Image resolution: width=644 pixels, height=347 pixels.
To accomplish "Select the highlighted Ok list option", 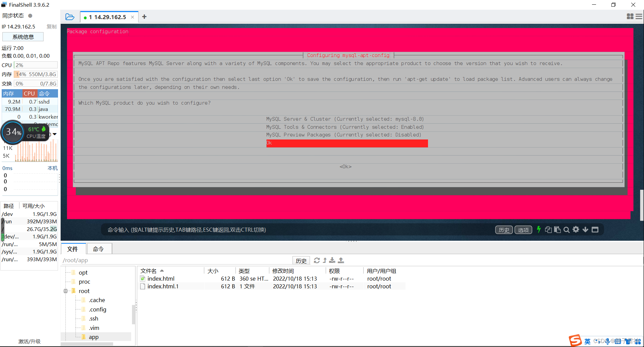I will pyautogui.click(x=347, y=143).
